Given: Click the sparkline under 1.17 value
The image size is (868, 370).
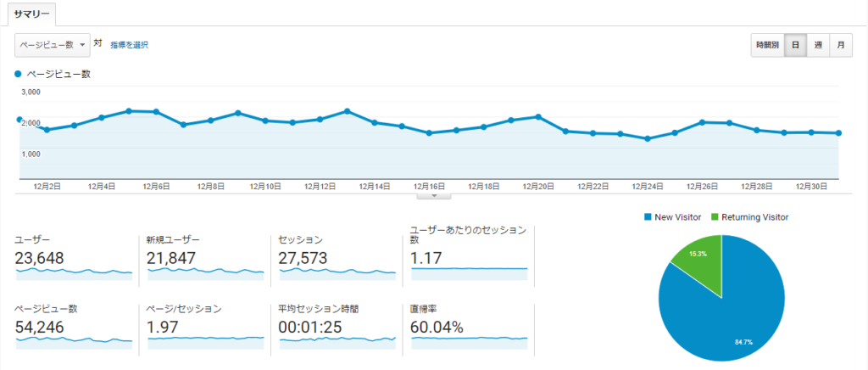Looking at the screenshot, I should pos(470,273).
